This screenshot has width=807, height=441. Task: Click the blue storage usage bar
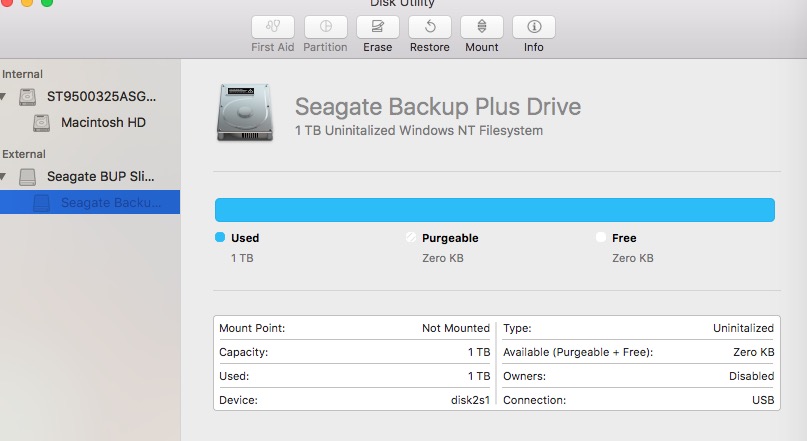click(x=494, y=209)
